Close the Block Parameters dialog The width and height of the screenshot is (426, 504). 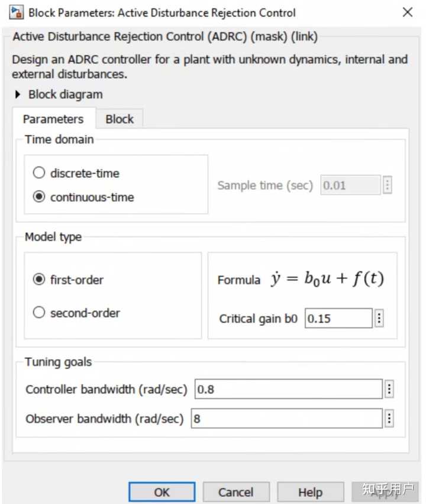[407, 12]
